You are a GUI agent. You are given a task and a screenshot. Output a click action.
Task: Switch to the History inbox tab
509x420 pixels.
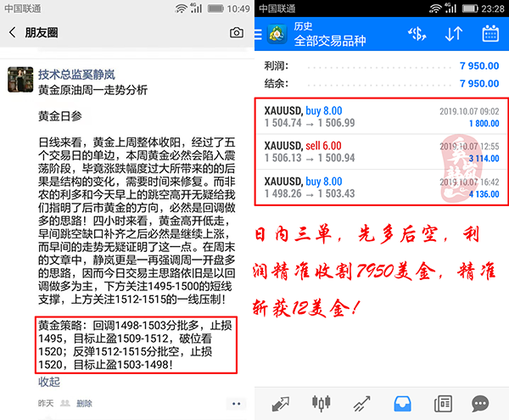(x=402, y=404)
